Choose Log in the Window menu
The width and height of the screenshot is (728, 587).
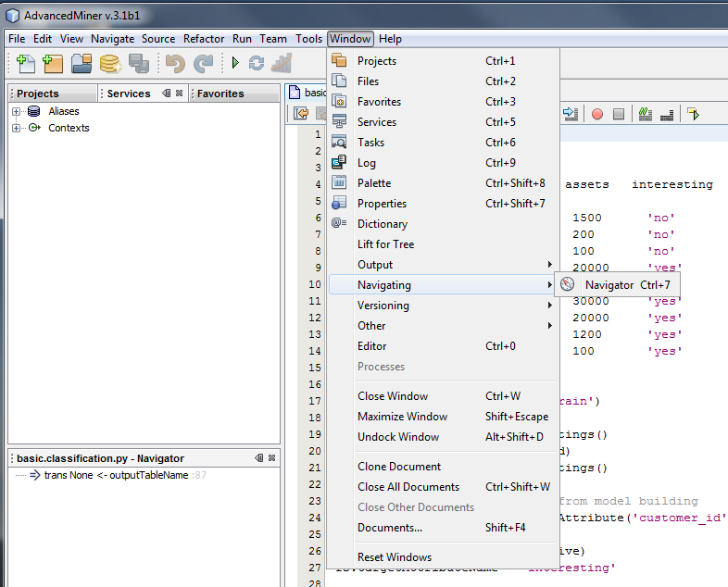444,163
